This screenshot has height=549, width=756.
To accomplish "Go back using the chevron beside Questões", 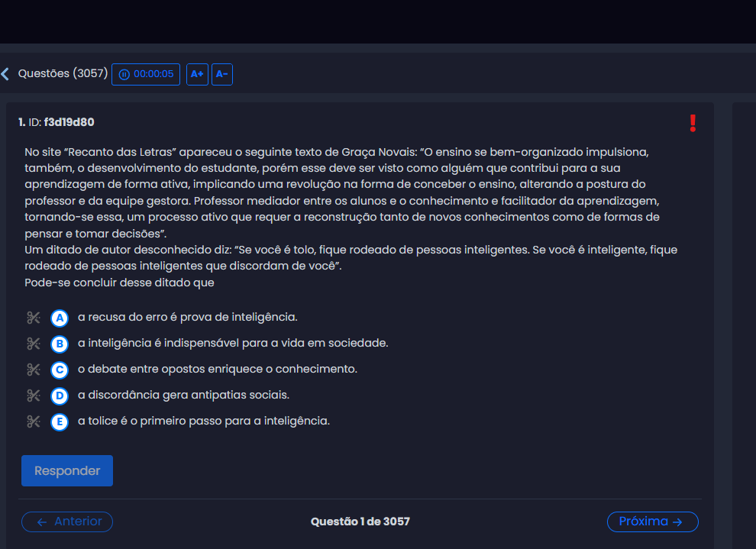I will pyautogui.click(x=5, y=74).
